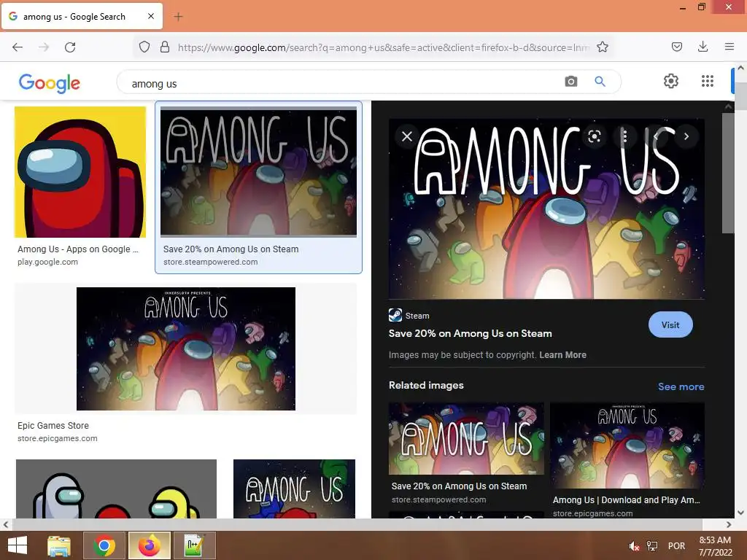
Task: Select the Steam Among Us result thumbnail
Action: (259, 172)
